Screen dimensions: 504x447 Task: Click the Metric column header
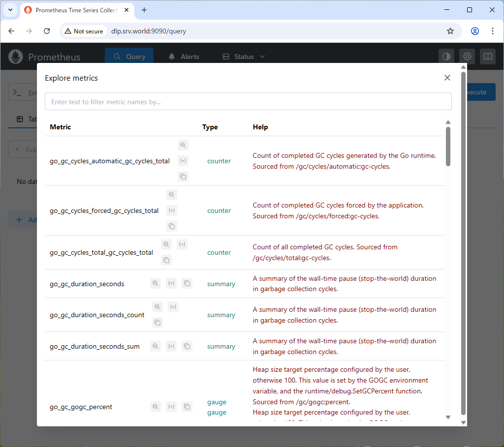click(61, 127)
